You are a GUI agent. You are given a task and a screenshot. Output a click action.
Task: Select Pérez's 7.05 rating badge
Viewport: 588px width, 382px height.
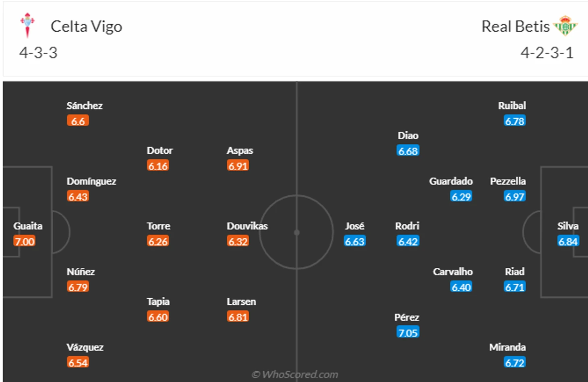point(408,332)
